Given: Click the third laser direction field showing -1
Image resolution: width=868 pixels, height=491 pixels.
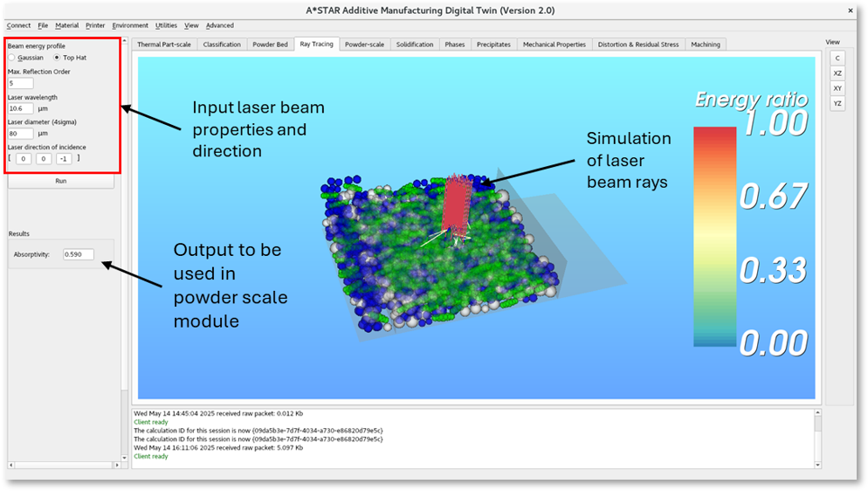Looking at the screenshot, I should click(64, 159).
